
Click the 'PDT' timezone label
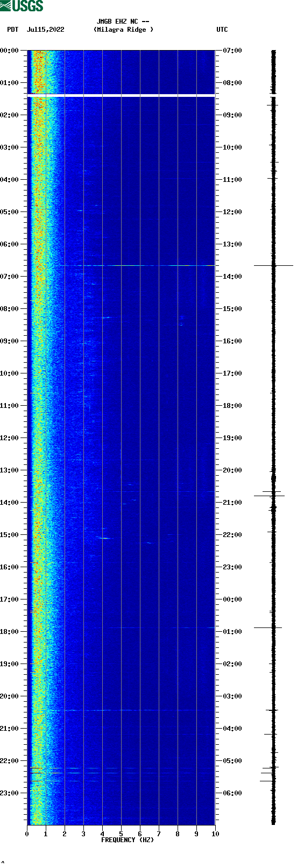13,30
